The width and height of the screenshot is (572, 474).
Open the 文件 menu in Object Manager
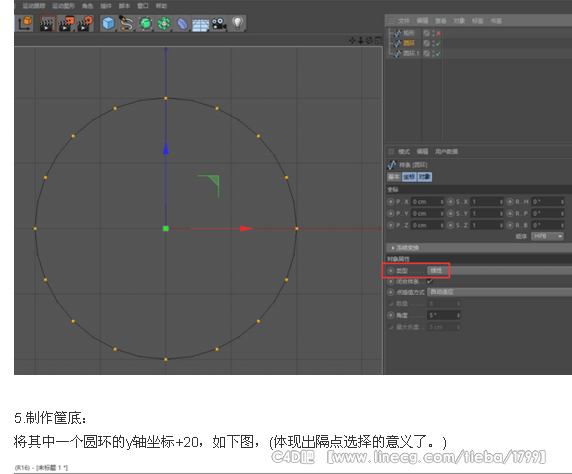click(403, 21)
